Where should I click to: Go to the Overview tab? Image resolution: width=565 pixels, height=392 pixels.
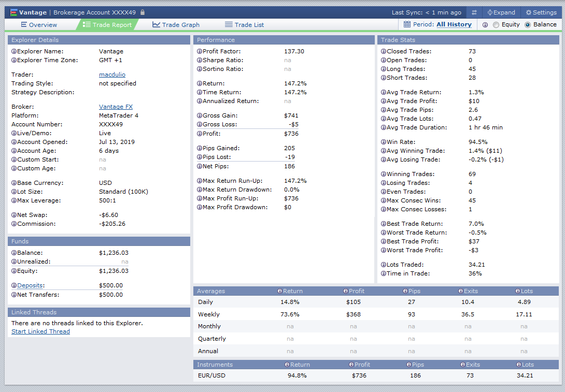[39, 25]
